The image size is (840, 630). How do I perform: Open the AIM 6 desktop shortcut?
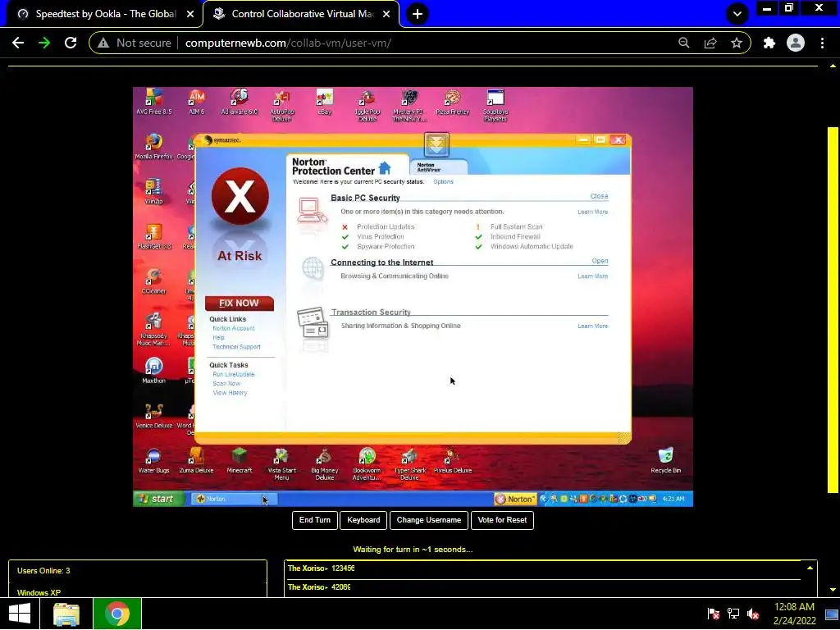[197, 102]
